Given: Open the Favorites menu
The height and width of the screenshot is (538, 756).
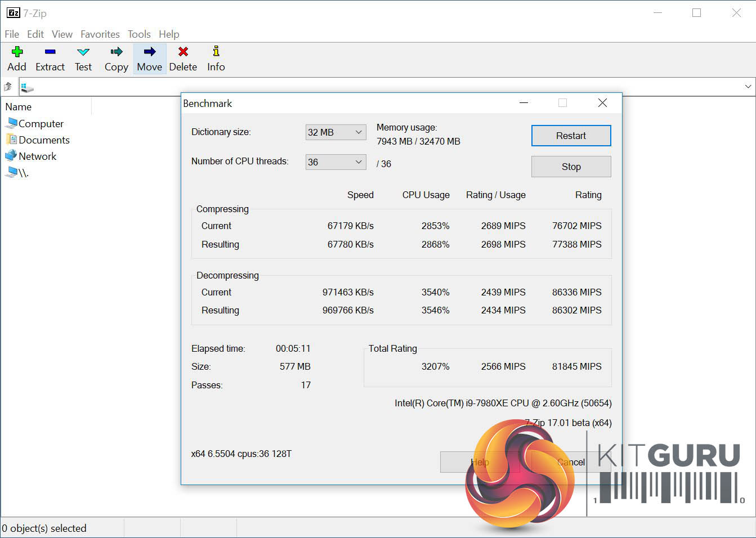Looking at the screenshot, I should 100,34.
